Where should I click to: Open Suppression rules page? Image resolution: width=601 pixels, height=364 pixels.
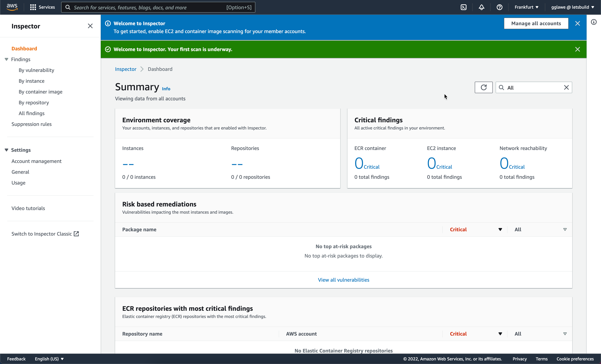pos(31,124)
